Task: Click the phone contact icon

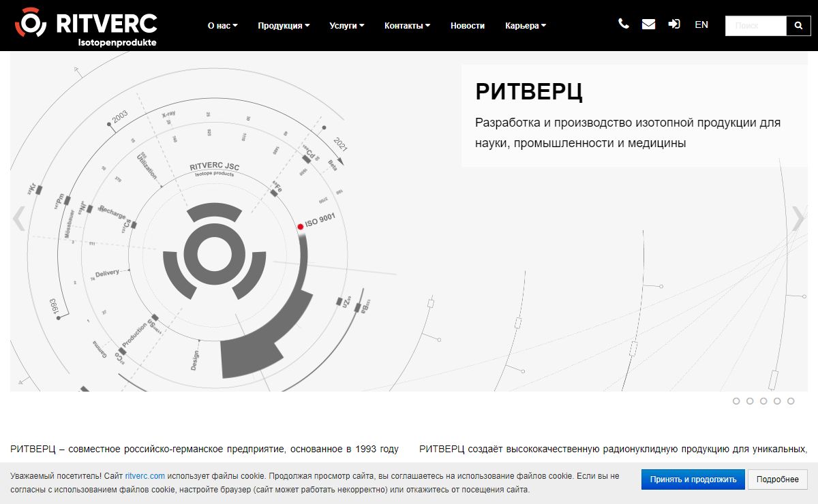Action: click(x=624, y=24)
